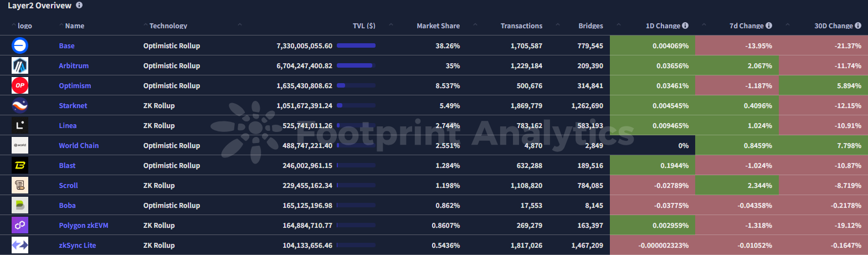Open the Linea chain link
This screenshot has width=868, height=255.
tap(68, 126)
